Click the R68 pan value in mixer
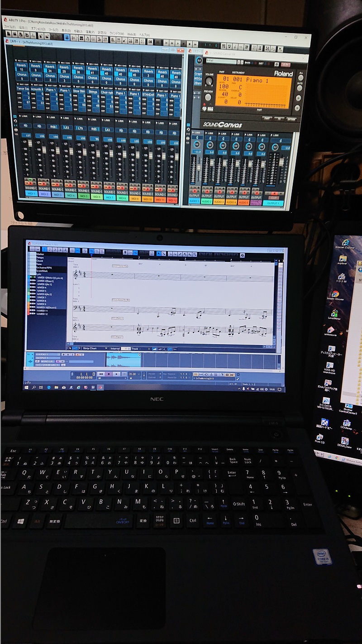 [x=53, y=128]
